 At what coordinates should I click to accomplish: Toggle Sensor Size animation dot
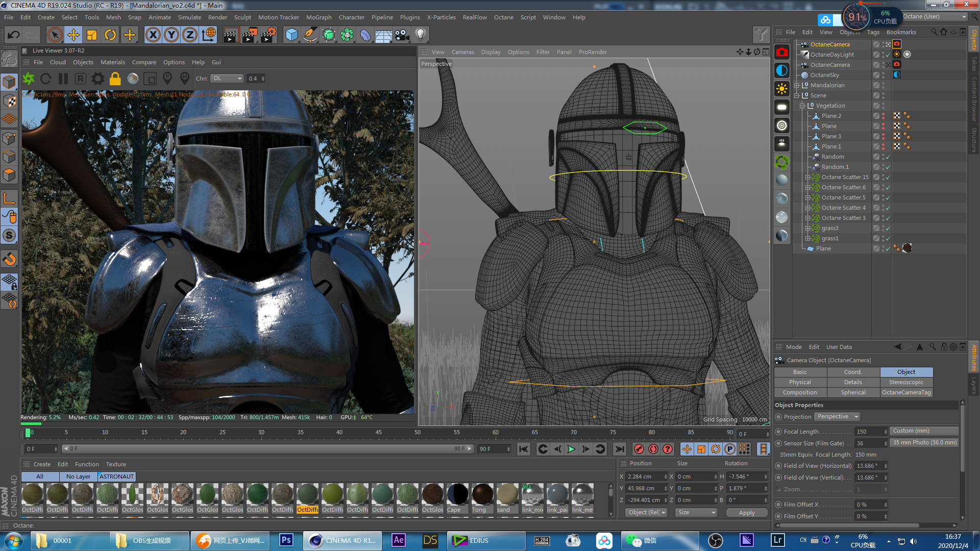click(778, 443)
